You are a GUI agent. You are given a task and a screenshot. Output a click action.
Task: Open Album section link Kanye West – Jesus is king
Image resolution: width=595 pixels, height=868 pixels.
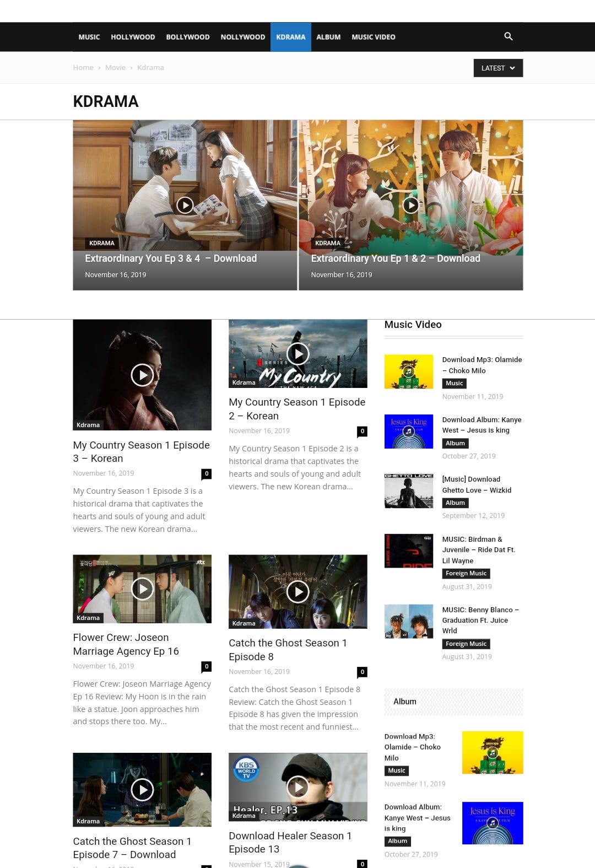click(x=418, y=818)
